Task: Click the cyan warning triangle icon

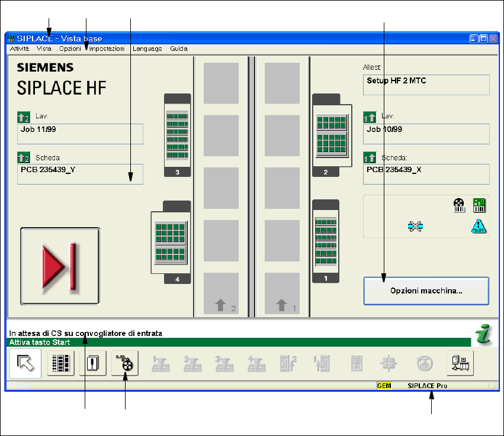Action: click(x=479, y=226)
